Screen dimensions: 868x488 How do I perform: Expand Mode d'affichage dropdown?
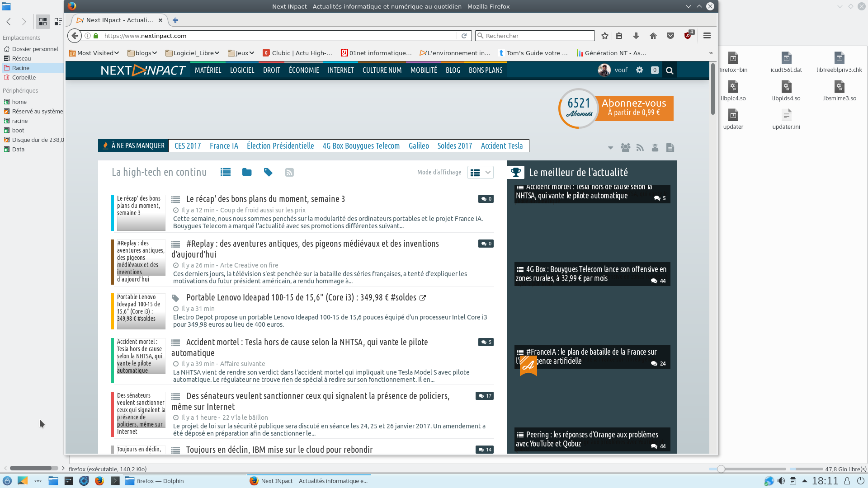[x=481, y=172]
